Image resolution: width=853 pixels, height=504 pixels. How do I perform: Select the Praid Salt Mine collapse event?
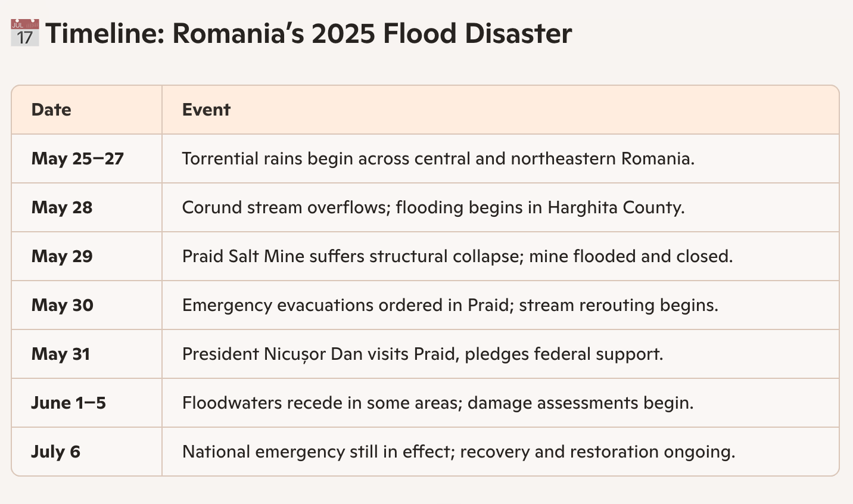[457, 256]
